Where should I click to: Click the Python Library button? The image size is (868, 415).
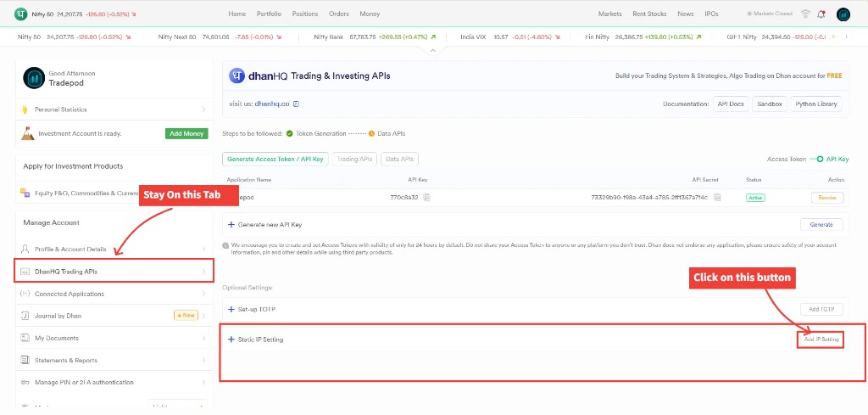coord(816,104)
